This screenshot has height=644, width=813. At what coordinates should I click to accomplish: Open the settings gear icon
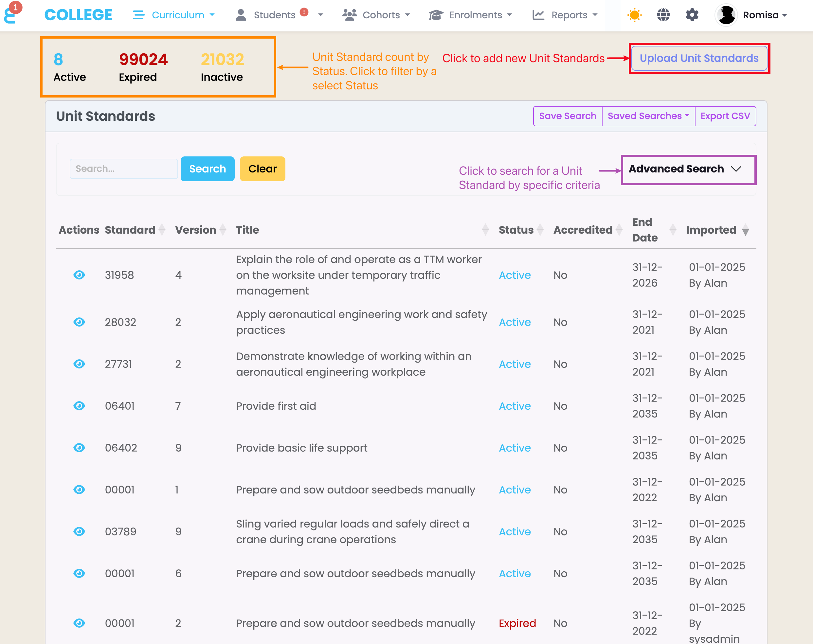[692, 15]
